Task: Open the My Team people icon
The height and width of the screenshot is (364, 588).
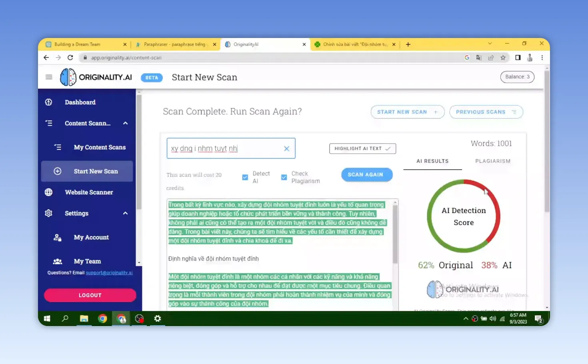Action: click(x=58, y=261)
